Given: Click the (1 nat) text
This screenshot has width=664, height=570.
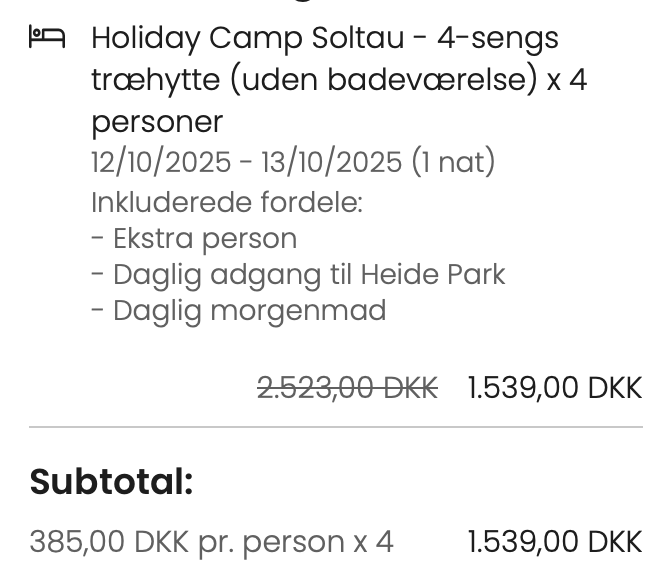Looking at the screenshot, I should [x=453, y=162].
